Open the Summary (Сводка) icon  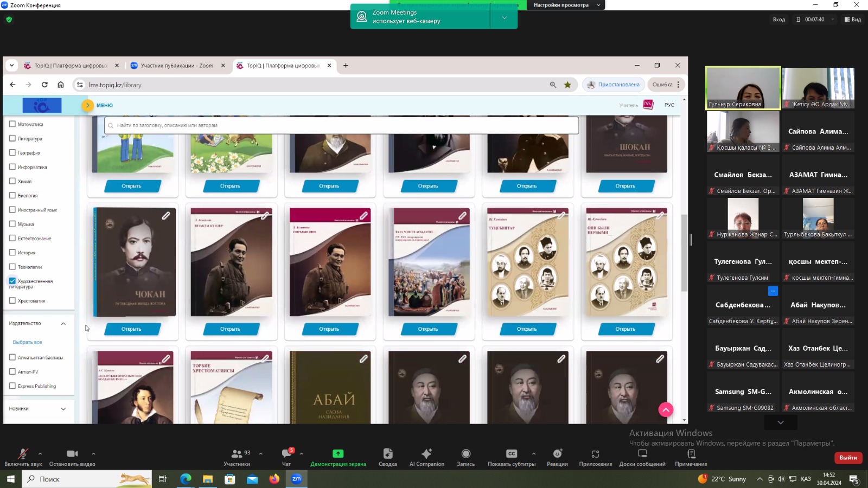[387, 454]
